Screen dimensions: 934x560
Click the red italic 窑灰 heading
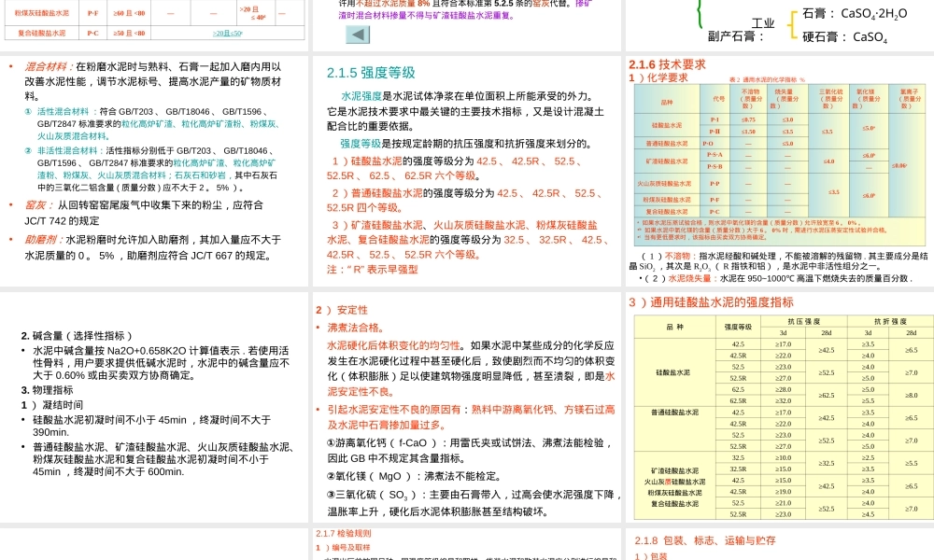[x=35, y=205]
